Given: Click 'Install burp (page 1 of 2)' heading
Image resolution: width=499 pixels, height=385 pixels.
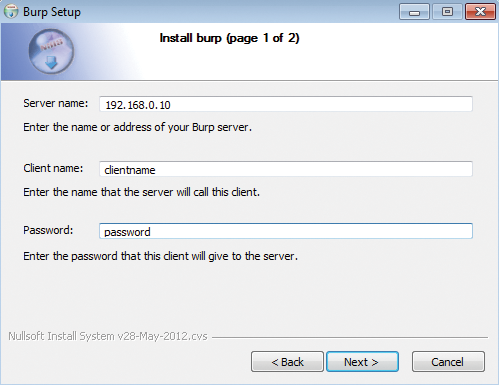Looking at the screenshot, I should point(229,38).
